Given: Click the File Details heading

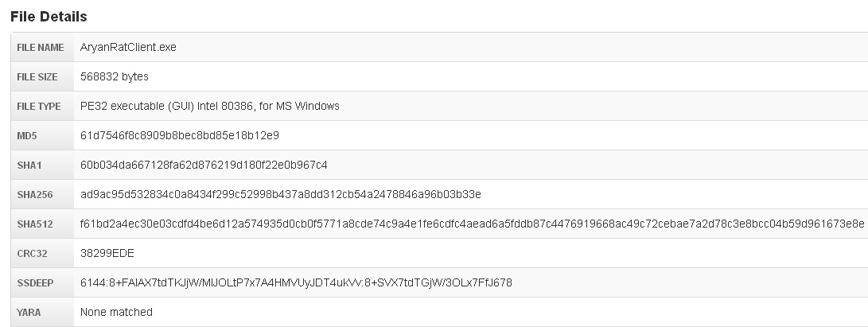Looking at the screenshot, I should click(49, 16).
